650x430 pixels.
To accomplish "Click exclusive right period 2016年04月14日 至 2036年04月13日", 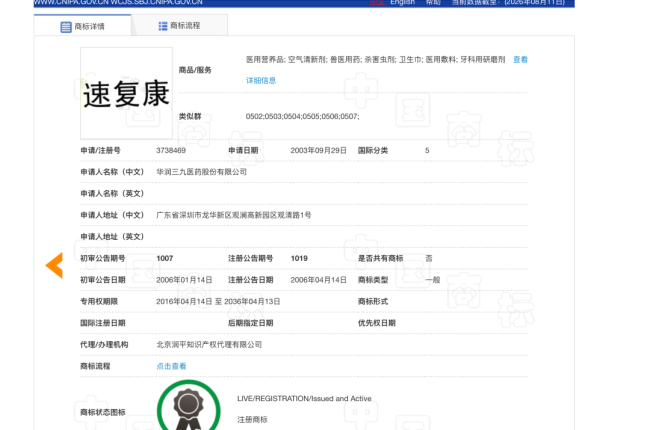I will tap(218, 301).
